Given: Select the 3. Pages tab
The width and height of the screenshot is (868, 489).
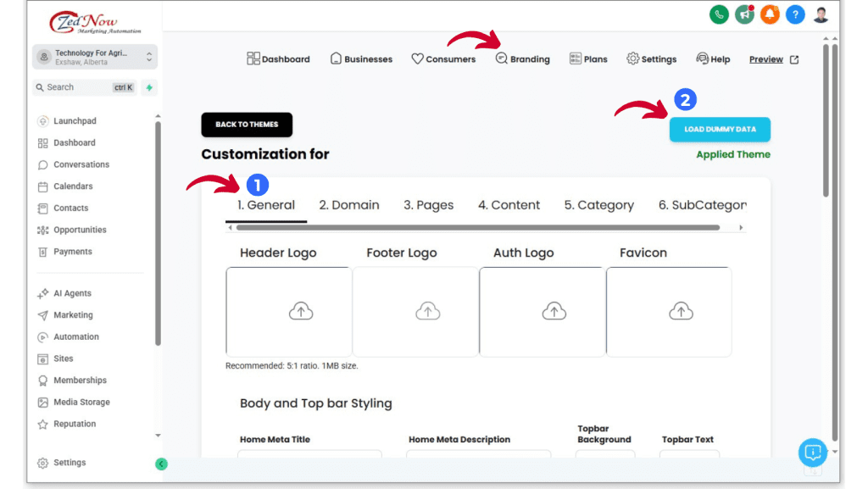Looking at the screenshot, I should tap(428, 204).
